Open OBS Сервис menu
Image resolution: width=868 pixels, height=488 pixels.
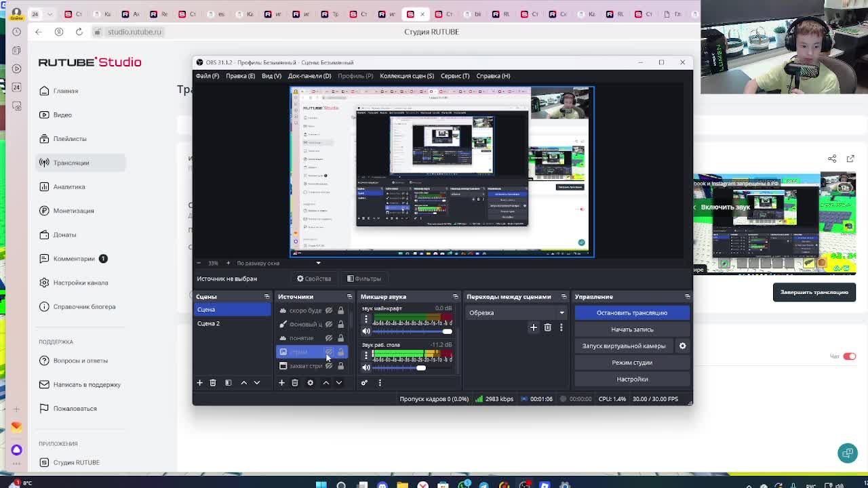pos(455,76)
